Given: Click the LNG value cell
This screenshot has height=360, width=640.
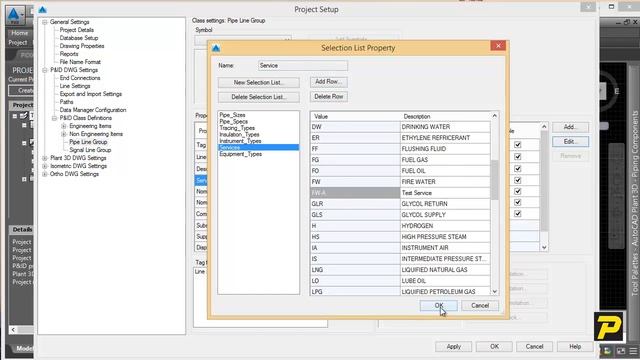Looking at the screenshot, I should 355,270.
